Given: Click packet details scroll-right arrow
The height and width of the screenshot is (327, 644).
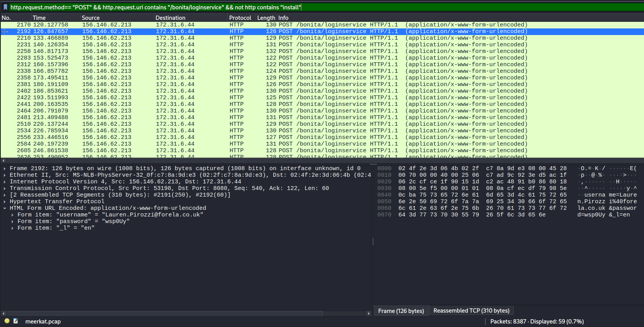Looking at the screenshot, I should point(369,313).
